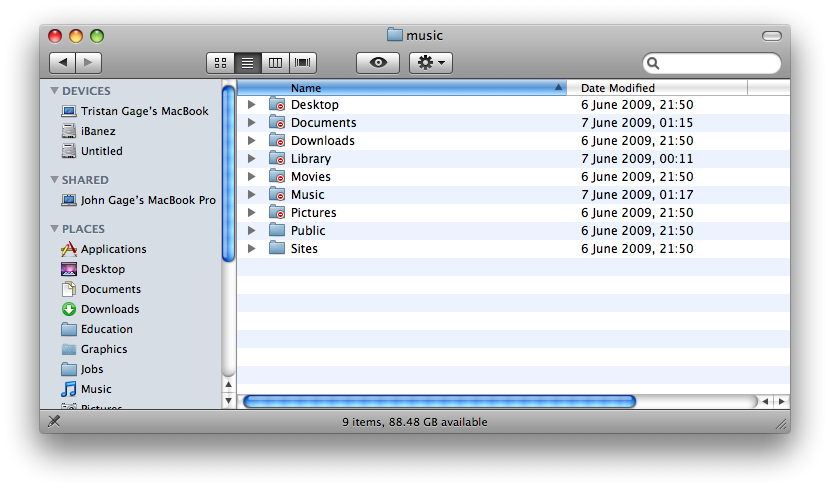
Task: Sort by Date Modified column header
Action: [x=657, y=88]
